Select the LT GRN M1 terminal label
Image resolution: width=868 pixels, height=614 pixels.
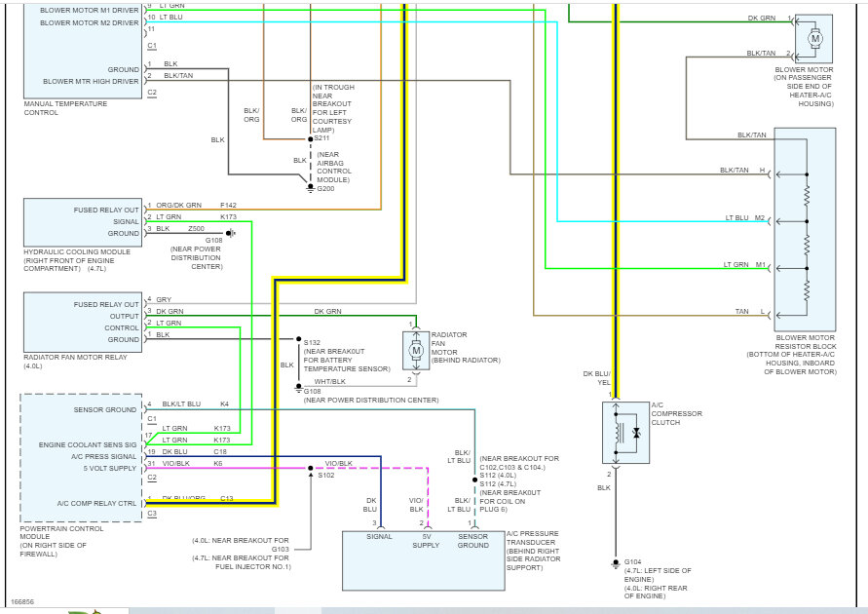[744, 265]
